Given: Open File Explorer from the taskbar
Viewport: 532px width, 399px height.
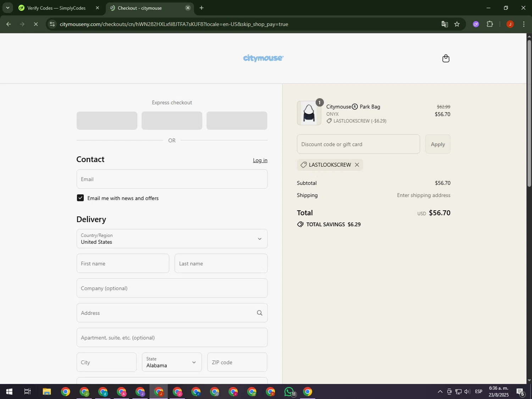Looking at the screenshot, I should (x=47, y=392).
